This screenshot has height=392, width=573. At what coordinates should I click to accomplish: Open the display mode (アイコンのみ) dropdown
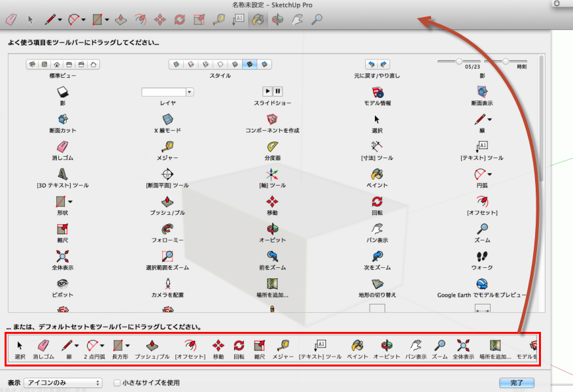pyautogui.click(x=63, y=383)
